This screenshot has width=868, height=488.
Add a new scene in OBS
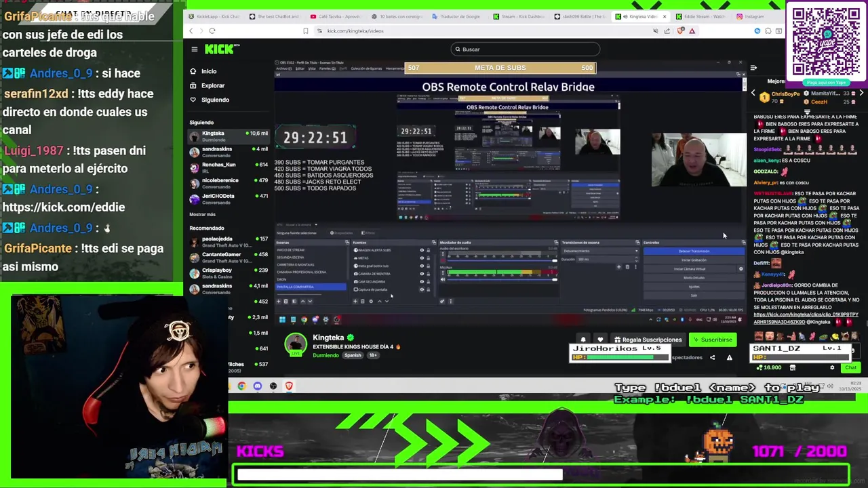[x=279, y=301]
